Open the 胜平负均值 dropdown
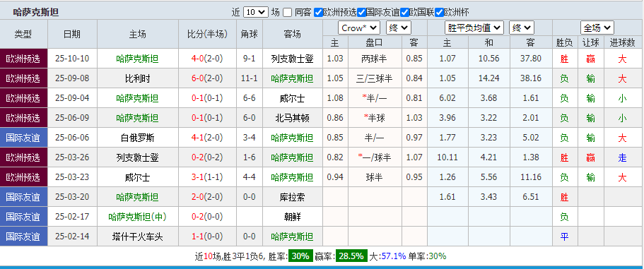This screenshot has width=644, height=269. 474,28
